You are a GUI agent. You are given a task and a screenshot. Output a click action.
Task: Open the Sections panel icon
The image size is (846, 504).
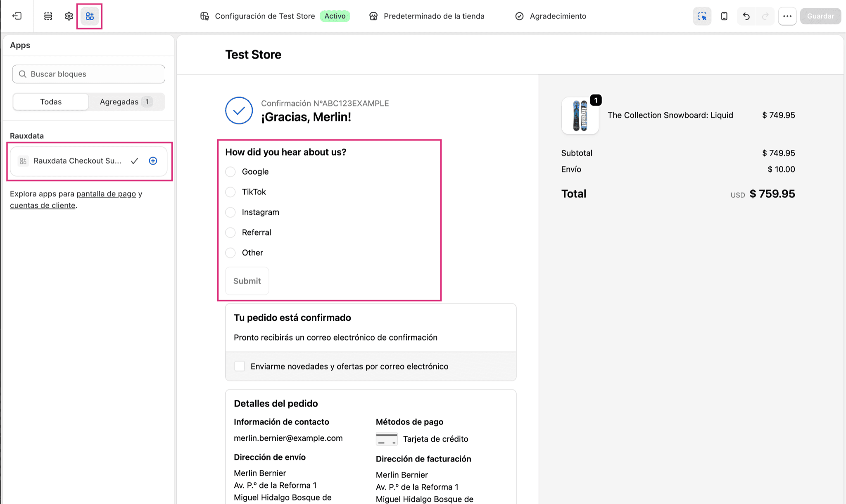pyautogui.click(x=48, y=16)
